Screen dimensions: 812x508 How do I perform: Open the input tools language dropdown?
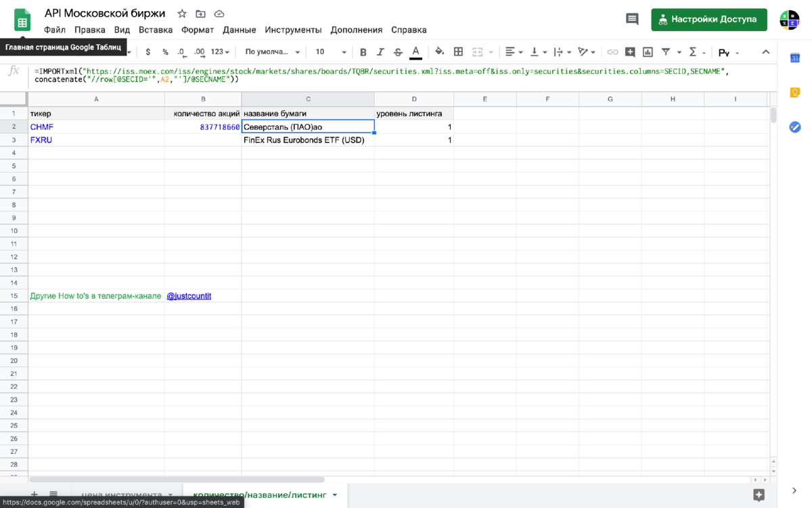[x=728, y=52]
